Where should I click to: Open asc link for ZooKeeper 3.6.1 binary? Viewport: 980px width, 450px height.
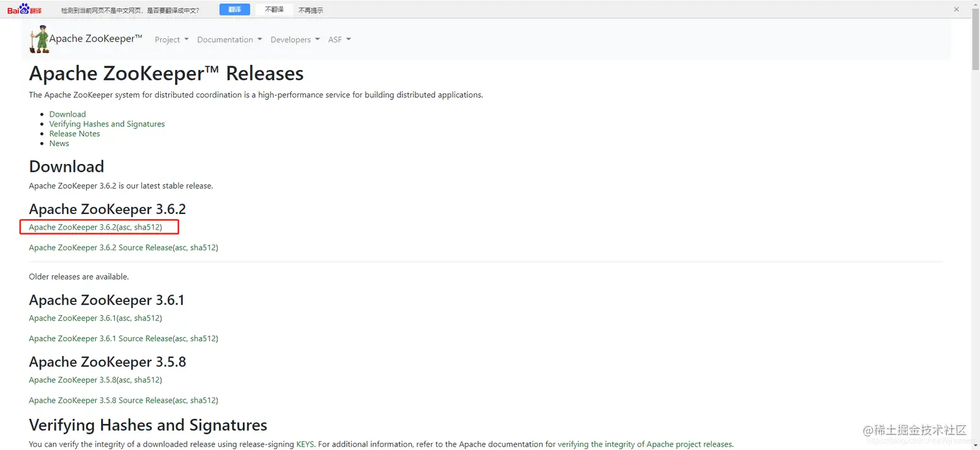coord(125,318)
